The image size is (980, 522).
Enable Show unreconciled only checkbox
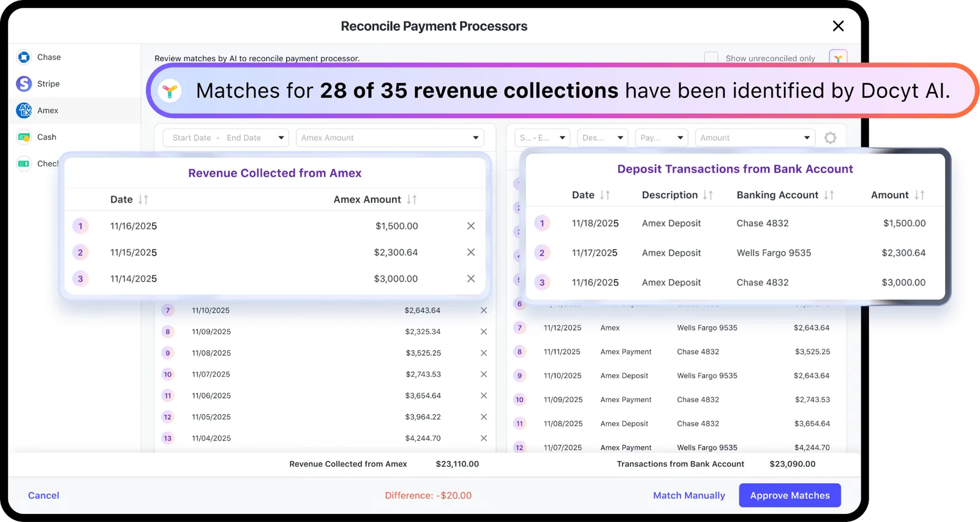pos(711,58)
